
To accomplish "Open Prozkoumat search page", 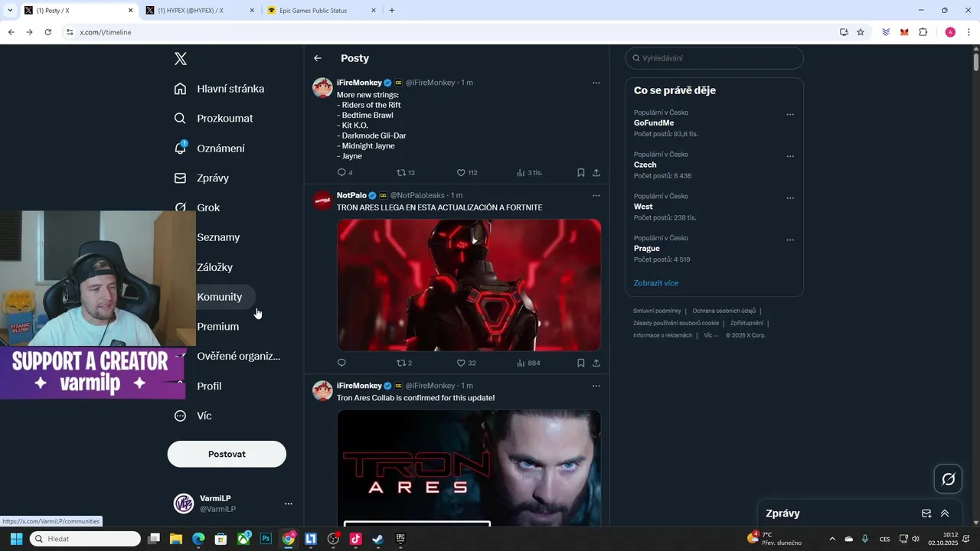I will (214, 119).
